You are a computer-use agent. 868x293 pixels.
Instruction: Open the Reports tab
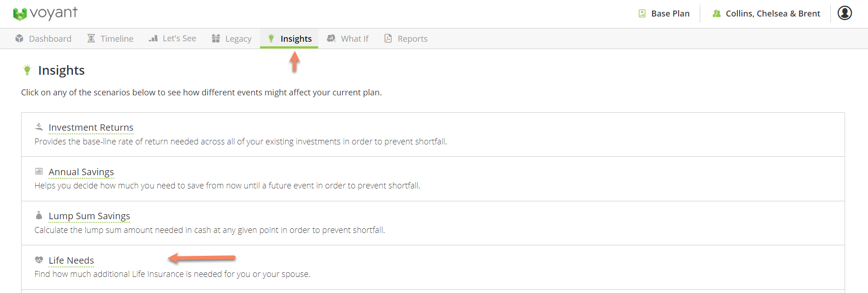coord(406,39)
